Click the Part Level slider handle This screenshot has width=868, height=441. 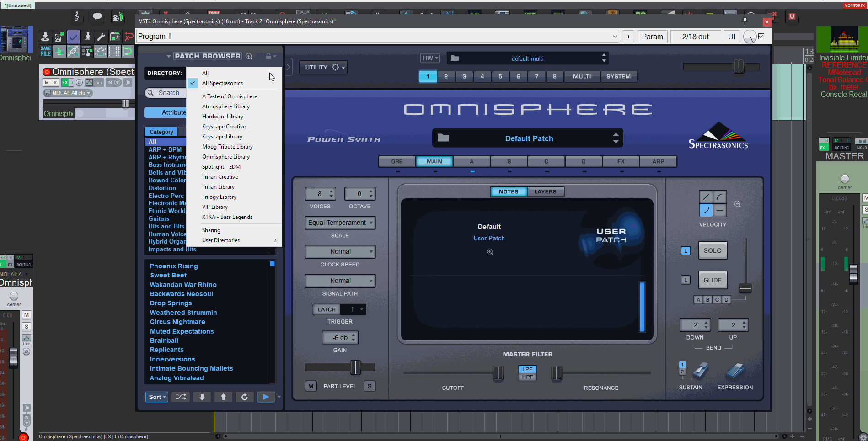(x=355, y=367)
